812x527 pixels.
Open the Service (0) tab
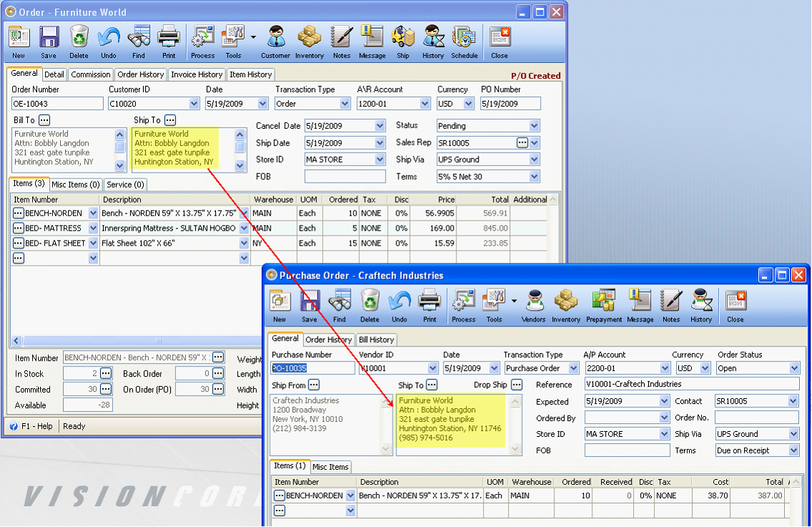click(x=125, y=185)
